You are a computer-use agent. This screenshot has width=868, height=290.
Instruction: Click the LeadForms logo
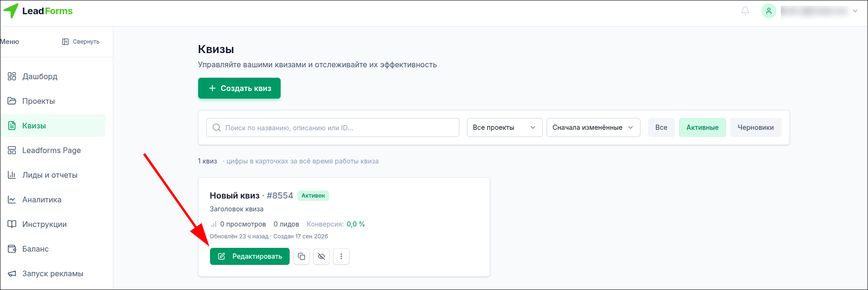(x=38, y=11)
